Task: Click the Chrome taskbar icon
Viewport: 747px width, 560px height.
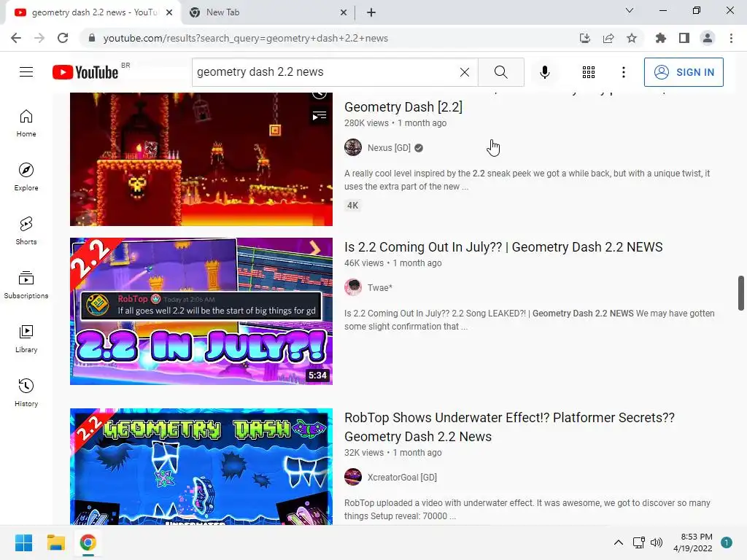Action: pyautogui.click(x=88, y=542)
